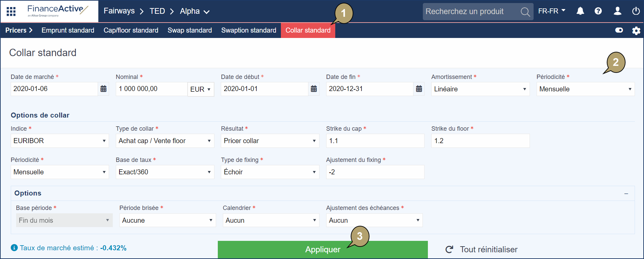Switch to the Swap standard tab
644x259 pixels.
tap(190, 30)
